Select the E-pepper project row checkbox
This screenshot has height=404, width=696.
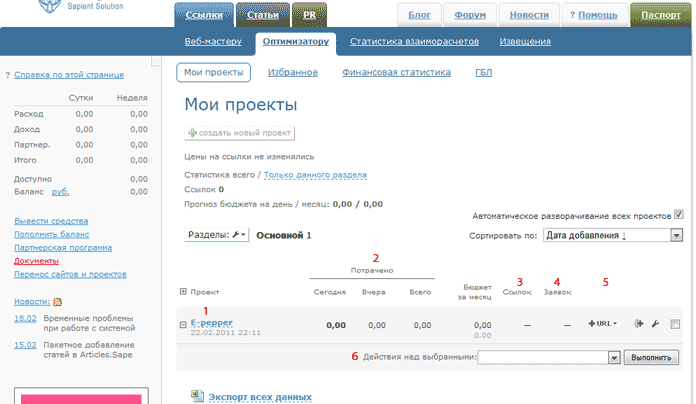677,324
